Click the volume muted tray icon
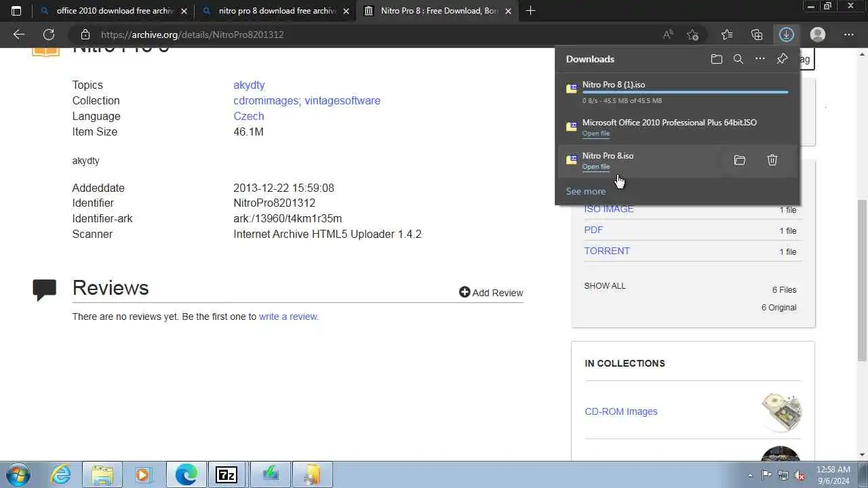Screen dimensions: 868x488 coord(800,475)
